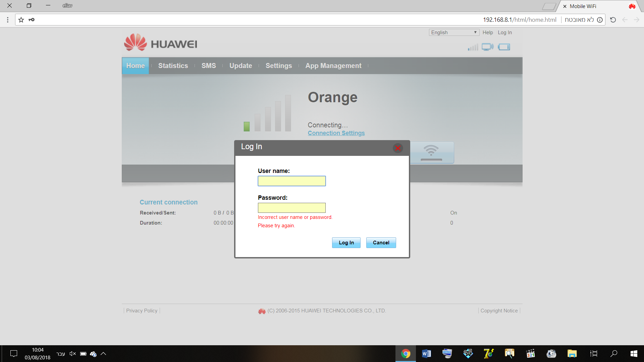644x362 pixels.
Task: Submit with the dialog's Log In button
Action: [346, 243]
